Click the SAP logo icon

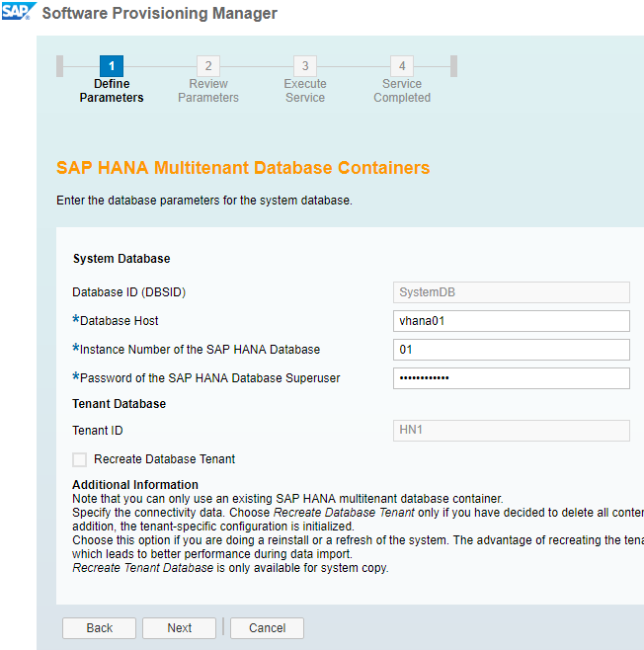click(18, 11)
